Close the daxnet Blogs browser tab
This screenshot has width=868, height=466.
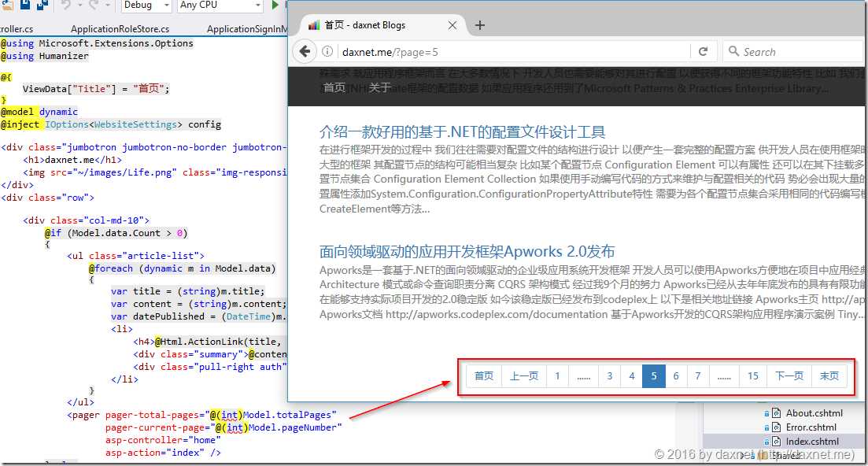[x=452, y=25]
